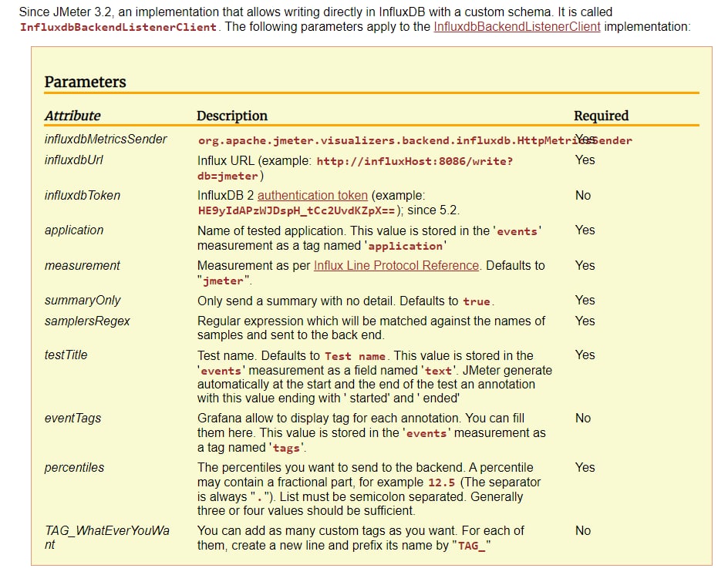Click the 12.5 percentile example value
This screenshot has height=575, width=728.
(x=442, y=483)
